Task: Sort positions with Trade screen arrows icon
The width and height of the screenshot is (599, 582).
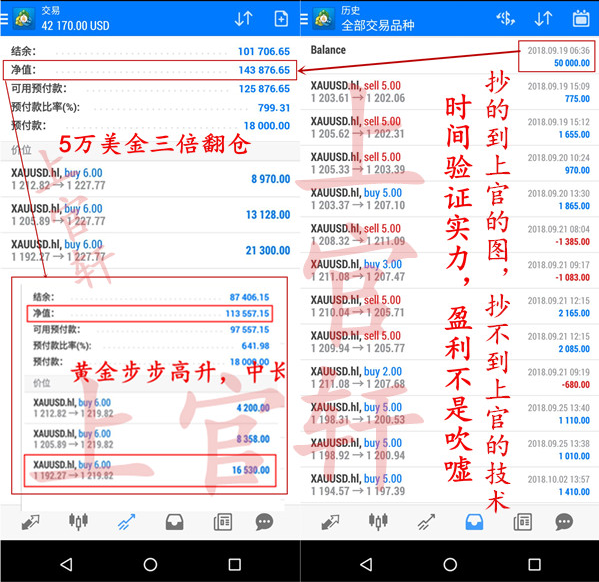Action: coord(243,18)
